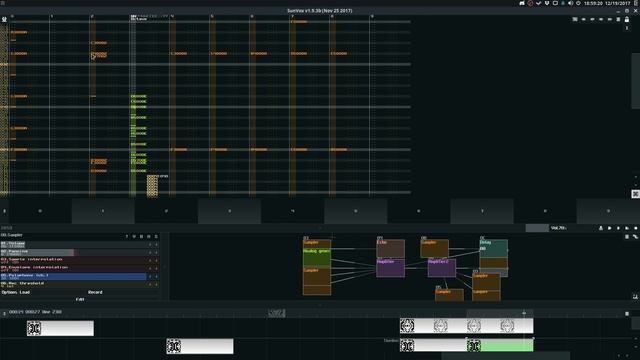The width and height of the screenshot is (640, 360).
Task: Increase Polyphony with its right arrow
Action: click(156, 276)
